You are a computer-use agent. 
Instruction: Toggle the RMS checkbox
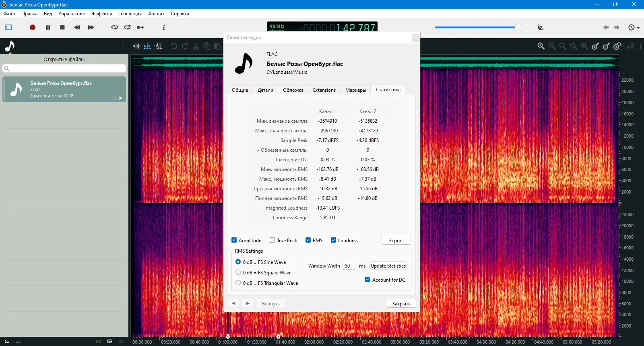pyautogui.click(x=308, y=240)
